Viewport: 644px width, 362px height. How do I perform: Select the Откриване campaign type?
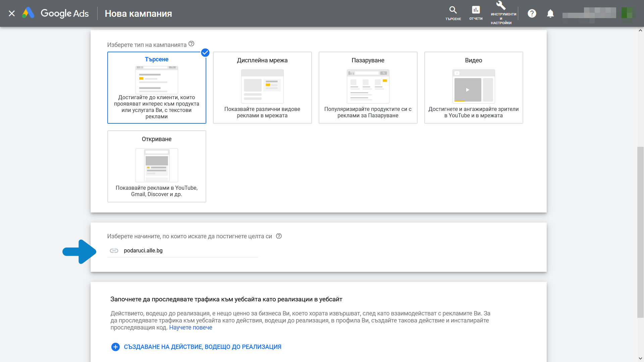(157, 166)
